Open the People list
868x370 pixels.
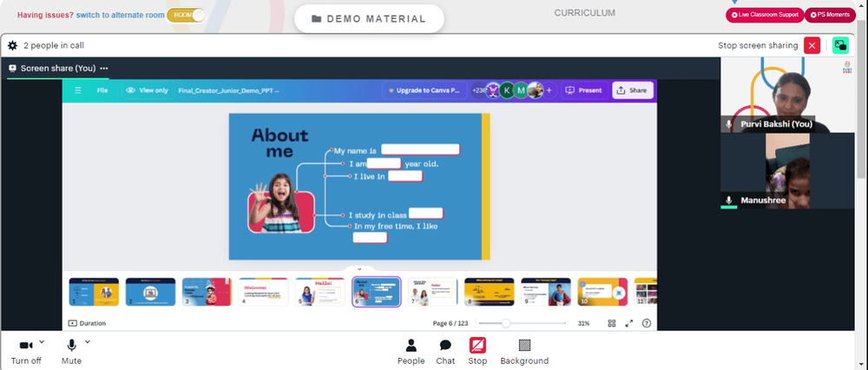pos(411,353)
